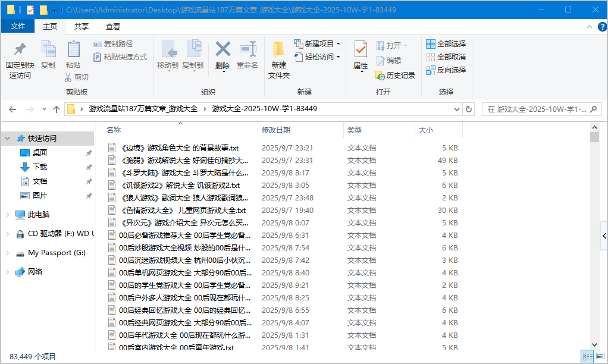Screen dimensions: 608x364
Task: Open 属性 (Properties) from the ribbon
Action: pos(360,57)
